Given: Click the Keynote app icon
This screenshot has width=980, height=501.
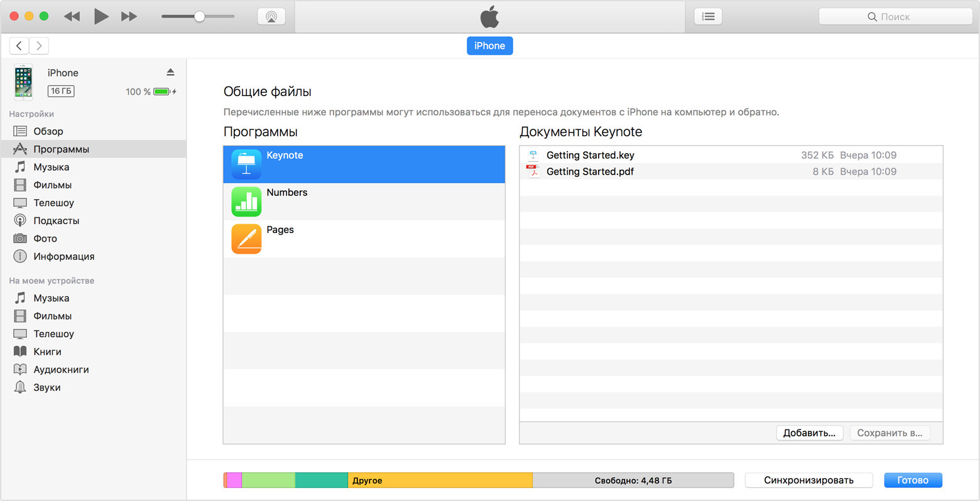Looking at the screenshot, I should (246, 164).
